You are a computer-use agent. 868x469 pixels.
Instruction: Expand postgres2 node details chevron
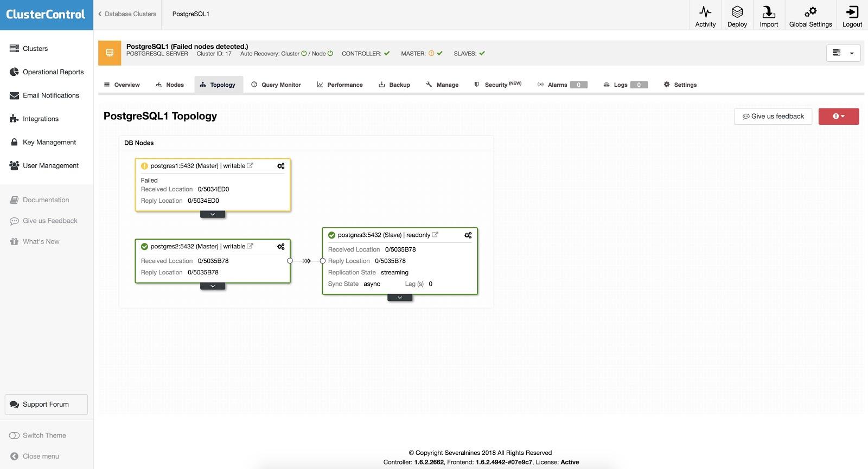(213, 286)
